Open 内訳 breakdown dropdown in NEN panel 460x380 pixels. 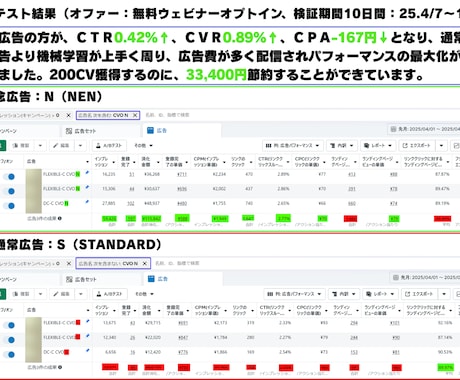tap(342, 146)
